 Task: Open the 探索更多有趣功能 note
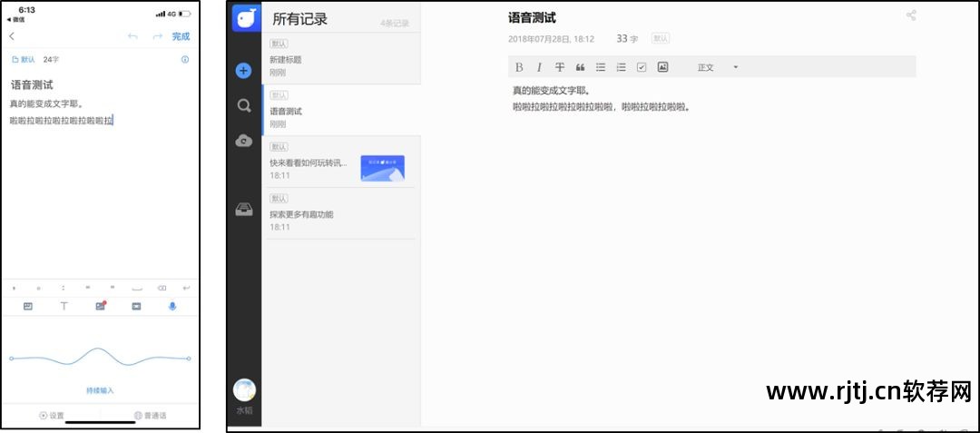[340, 213]
